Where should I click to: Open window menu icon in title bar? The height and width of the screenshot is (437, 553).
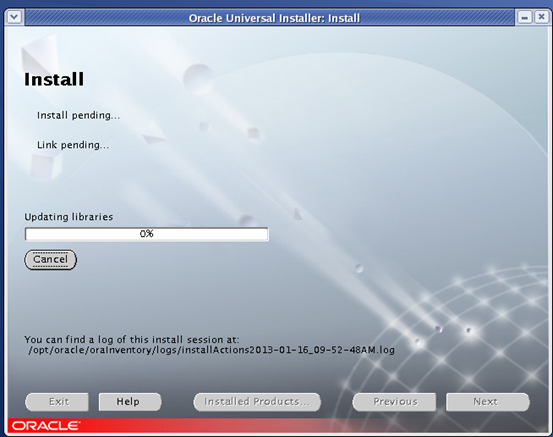(x=14, y=17)
